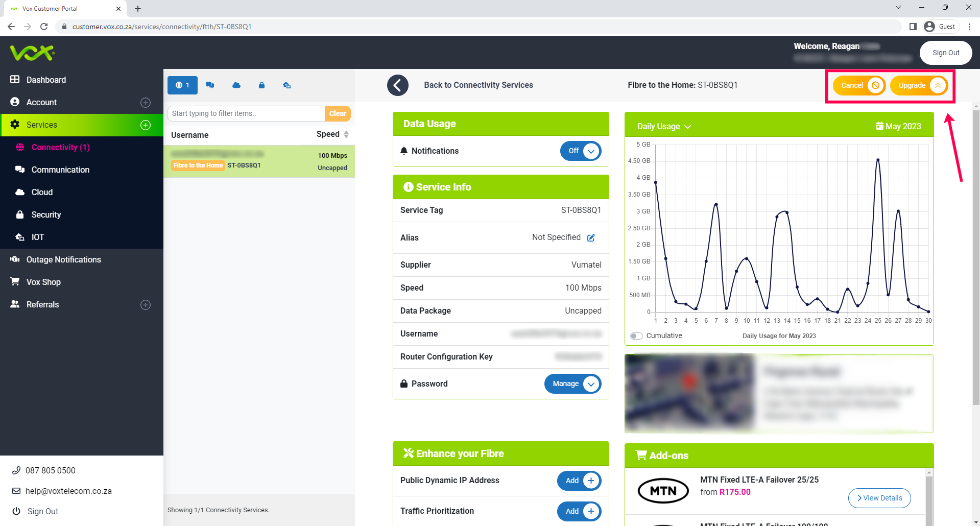Call 087 805 0500 support number

pos(50,470)
